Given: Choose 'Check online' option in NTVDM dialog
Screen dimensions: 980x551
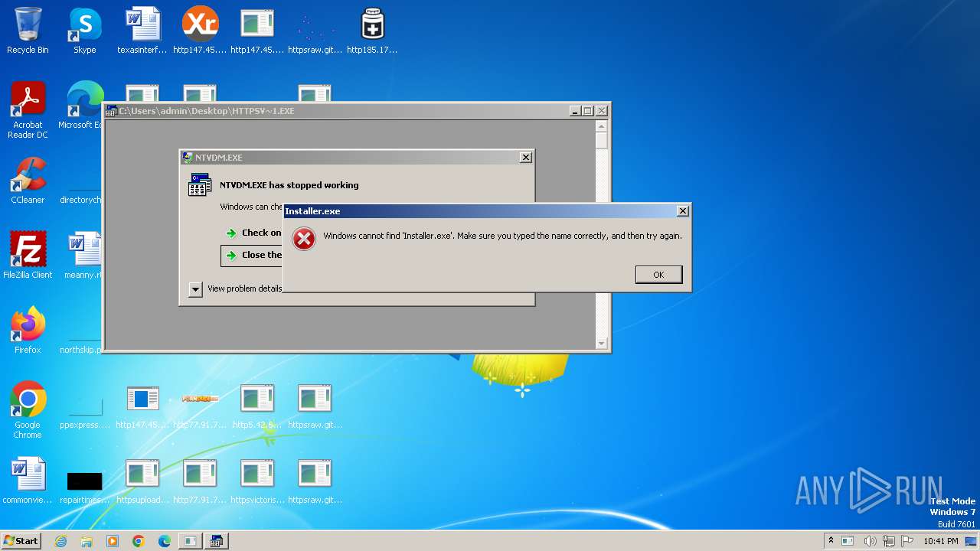Looking at the screenshot, I should [x=253, y=233].
